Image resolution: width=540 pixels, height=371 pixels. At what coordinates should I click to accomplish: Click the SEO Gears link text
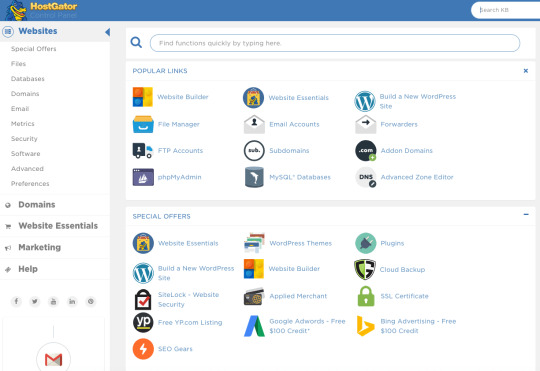pyautogui.click(x=175, y=349)
